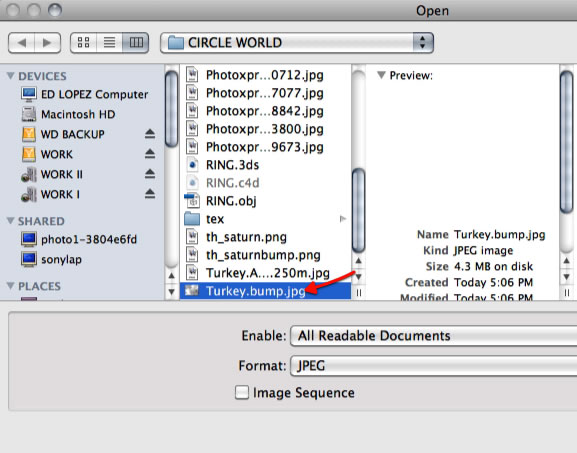Image resolution: width=577 pixels, height=453 pixels.
Task: Go forward with the right arrow button
Action: [47, 43]
